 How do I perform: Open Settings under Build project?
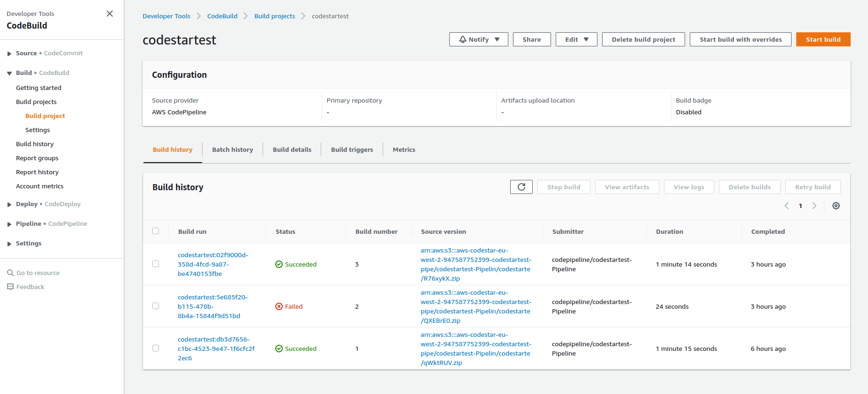click(38, 130)
